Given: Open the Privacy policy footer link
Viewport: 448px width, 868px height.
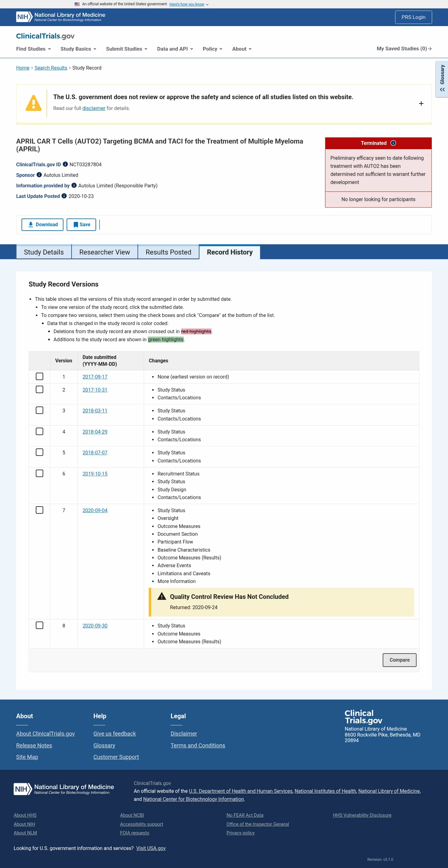Looking at the screenshot, I should coord(240,833).
